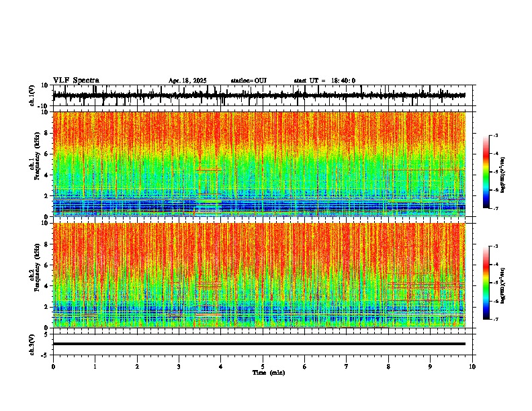
Task: Click time axis tick label "4"
Action: point(221,367)
